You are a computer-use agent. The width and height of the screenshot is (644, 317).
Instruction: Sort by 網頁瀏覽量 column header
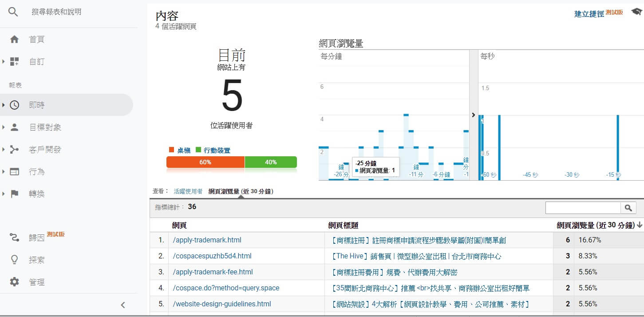point(595,226)
